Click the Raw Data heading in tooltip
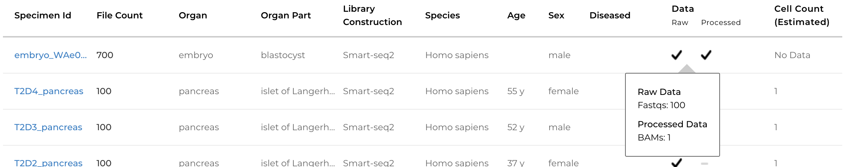Screen dimensions: 868x167 coord(659,92)
